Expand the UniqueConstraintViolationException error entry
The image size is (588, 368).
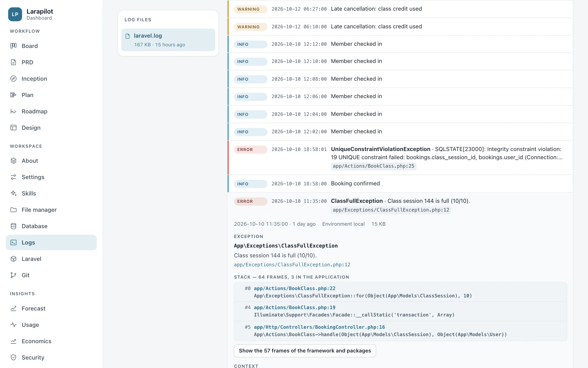pyautogui.click(x=400, y=158)
